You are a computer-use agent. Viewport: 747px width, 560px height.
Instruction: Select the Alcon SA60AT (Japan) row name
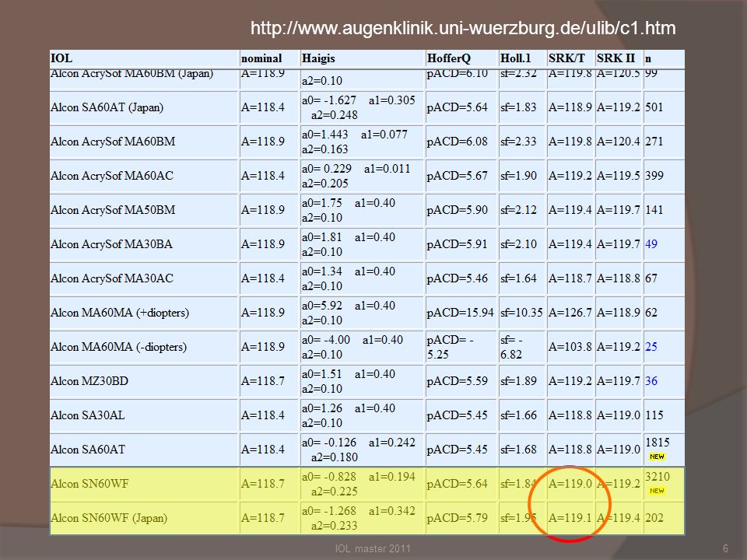(107, 107)
